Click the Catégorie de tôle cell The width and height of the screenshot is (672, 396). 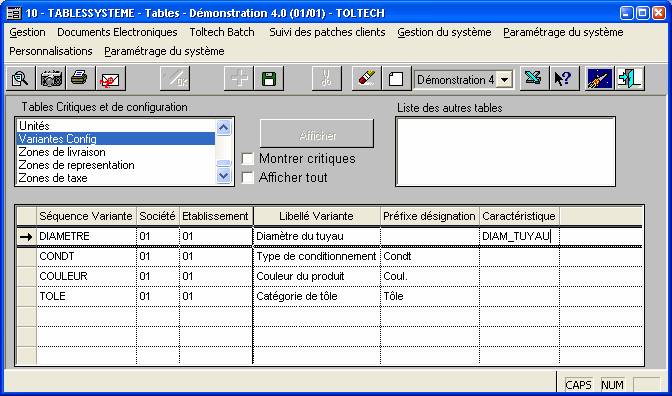[x=317, y=296]
